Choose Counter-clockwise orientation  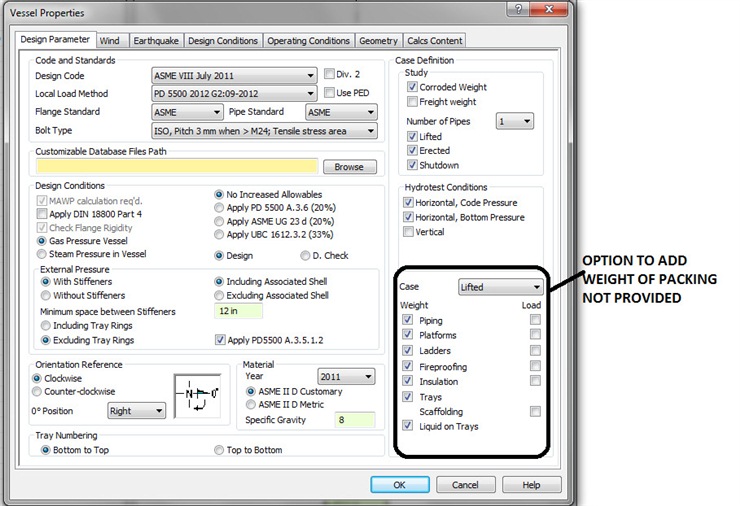coord(37,391)
